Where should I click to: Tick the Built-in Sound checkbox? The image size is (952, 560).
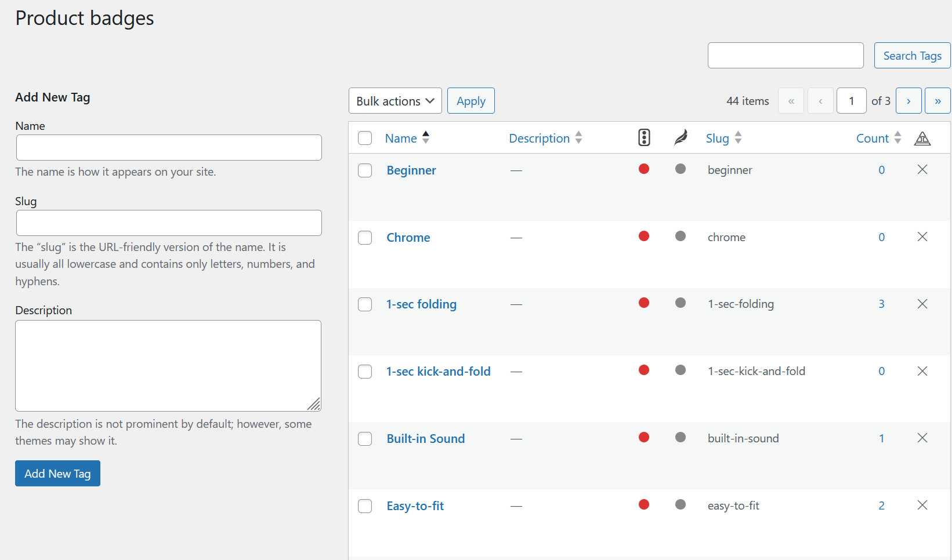[365, 439]
